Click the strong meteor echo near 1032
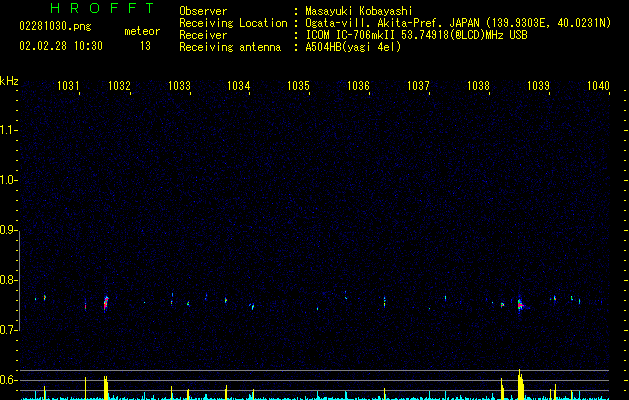The height and width of the screenshot is (400, 629). coord(106,303)
